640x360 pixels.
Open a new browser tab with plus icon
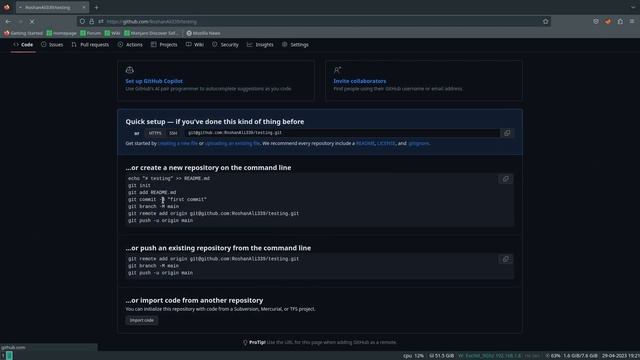click(96, 7)
